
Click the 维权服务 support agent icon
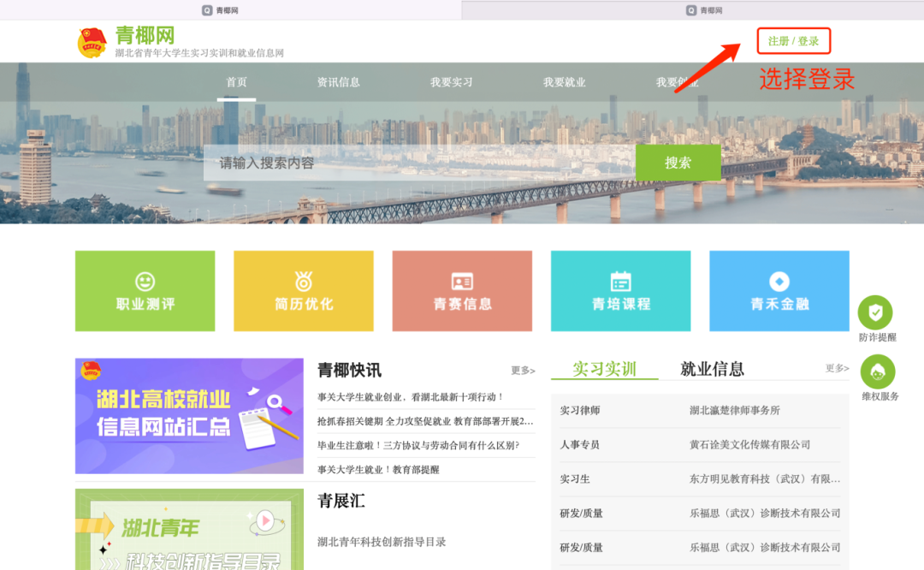click(x=877, y=372)
